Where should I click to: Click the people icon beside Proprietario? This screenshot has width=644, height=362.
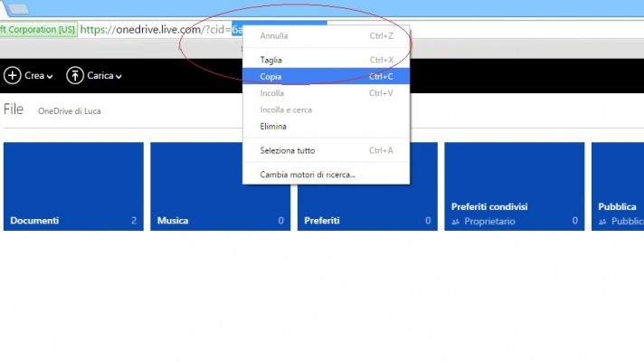(x=455, y=222)
